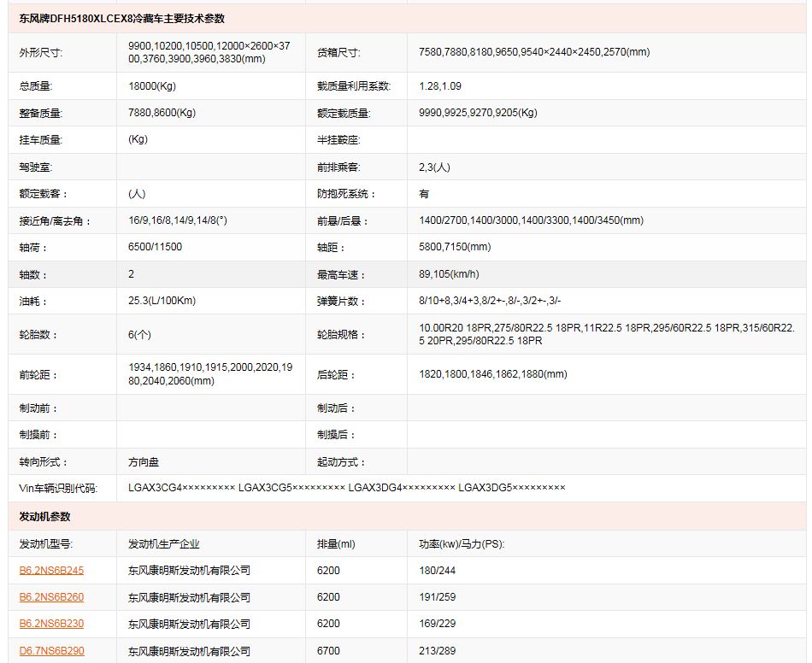812x663 pixels.
Task: Click the 东风牌DFH5180XLCEX8冷藏车主要技术参数 heading
Action: [122, 18]
